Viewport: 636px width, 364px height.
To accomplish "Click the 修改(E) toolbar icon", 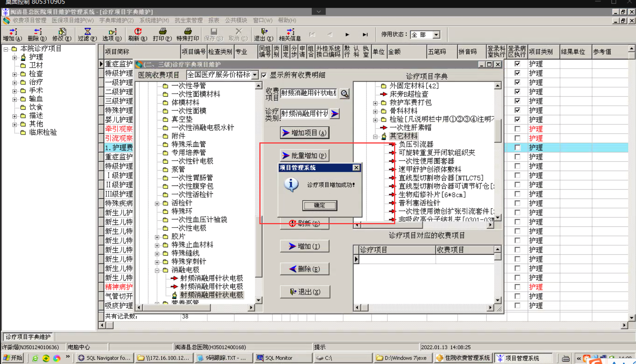I will [62, 35].
